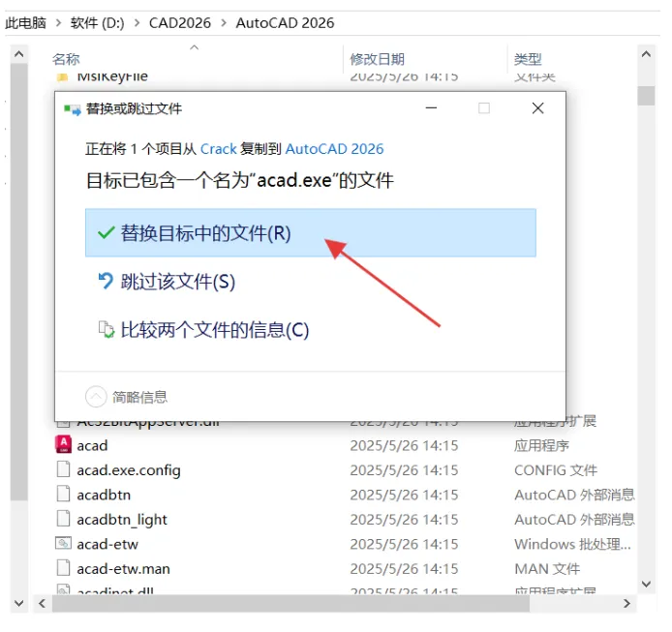Viewport: 672px width, 632px height.
Task: Expand chevron after CAD2026 in breadcrumb
Action: pos(224,22)
